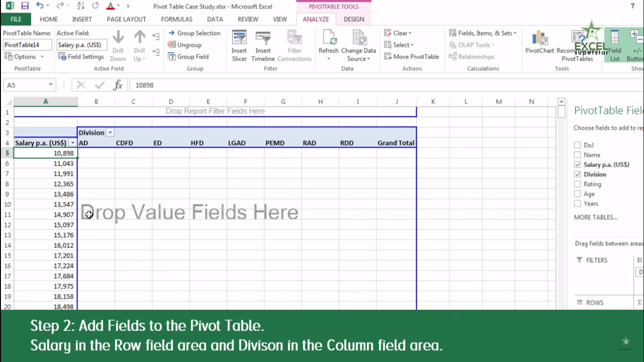Open Fields, Items, & Sets dropdown
This screenshot has height=362, width=644.
(x=483, y=33)
